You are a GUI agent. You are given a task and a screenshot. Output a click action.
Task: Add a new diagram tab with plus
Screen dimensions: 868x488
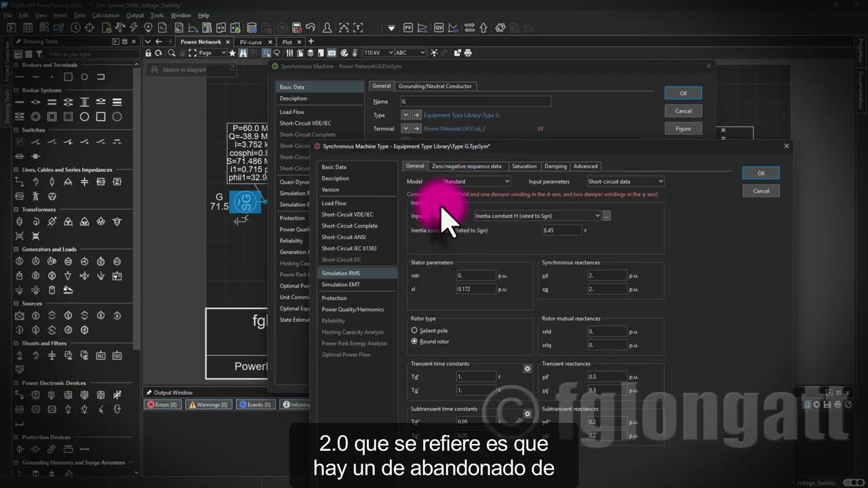pyautogui.click(x=311, y=42)
